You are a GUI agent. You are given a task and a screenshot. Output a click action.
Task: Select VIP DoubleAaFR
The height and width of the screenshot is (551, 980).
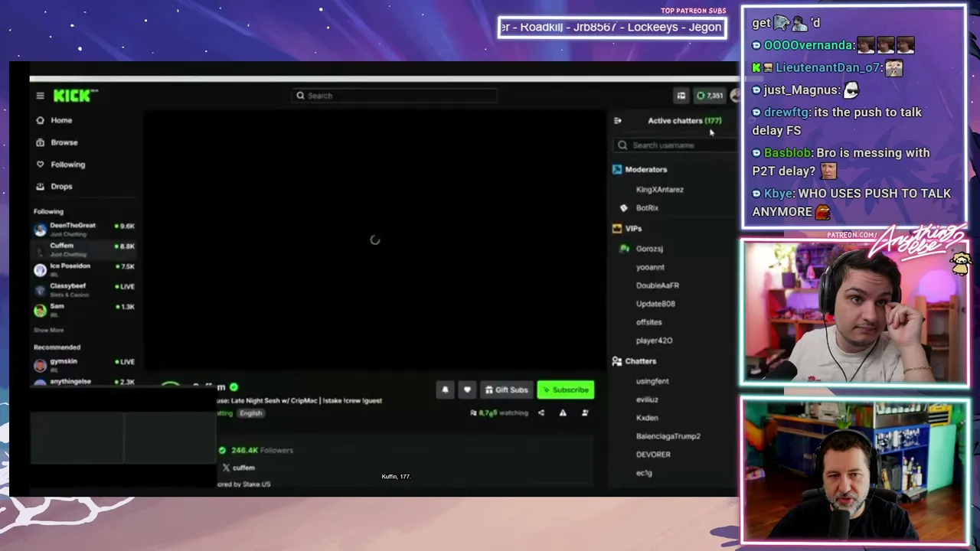(x=658, y=285)
